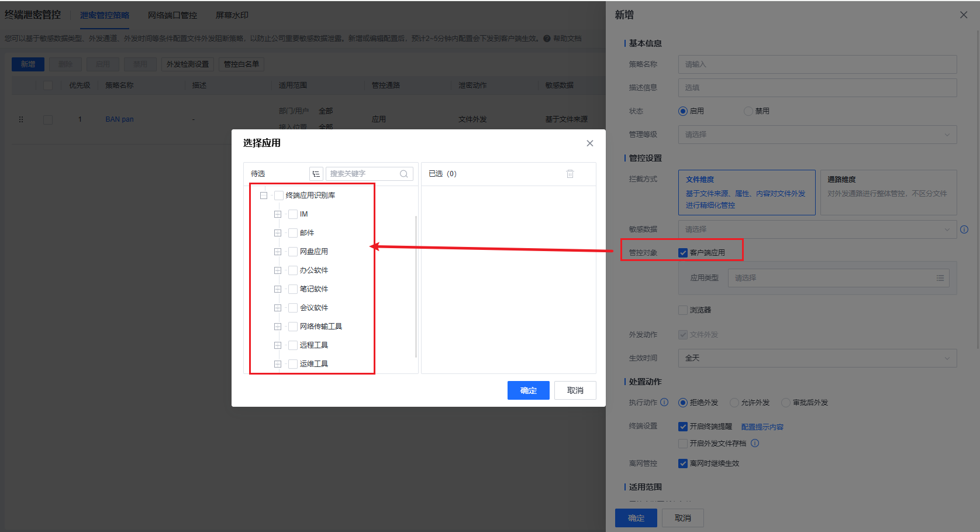The width and height of the screenshot is (980, 532).
Task: Click the scrollbar in the 待选 list
Action: pos(416,286)
